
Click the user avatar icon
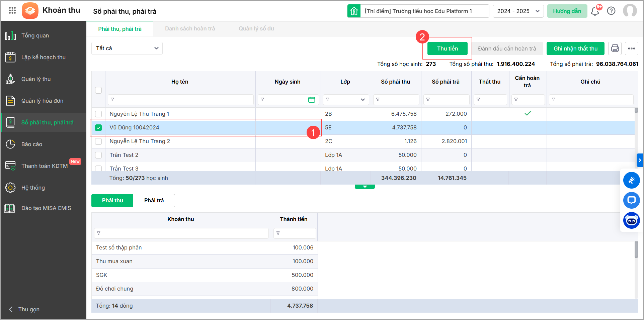(630, 11)
